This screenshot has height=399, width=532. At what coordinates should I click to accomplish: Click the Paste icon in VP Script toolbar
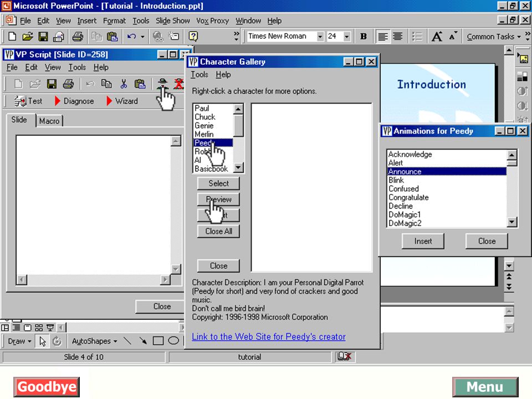click(x=140, y=84)
